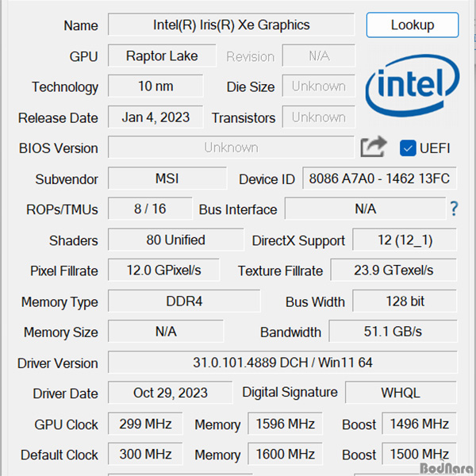This screenshot has width=476, height=476.
Task: Click the Transistors Unknown field
Action: pos(319,117)
